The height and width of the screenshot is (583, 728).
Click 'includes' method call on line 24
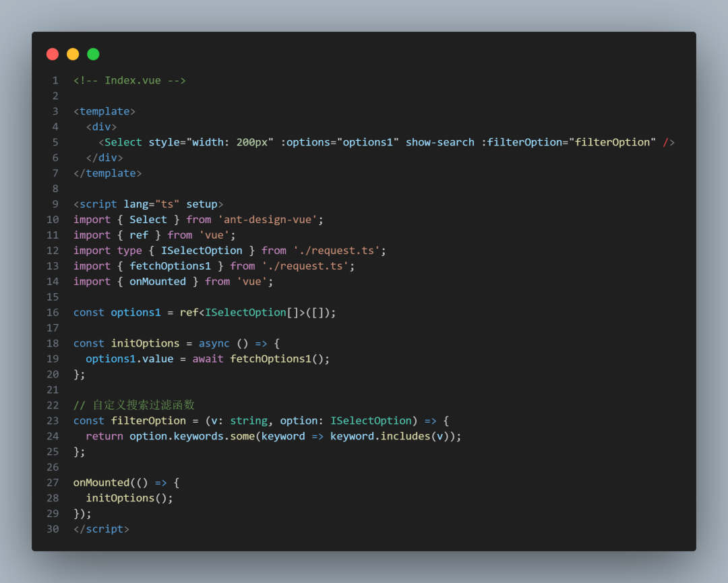[405, 436]
